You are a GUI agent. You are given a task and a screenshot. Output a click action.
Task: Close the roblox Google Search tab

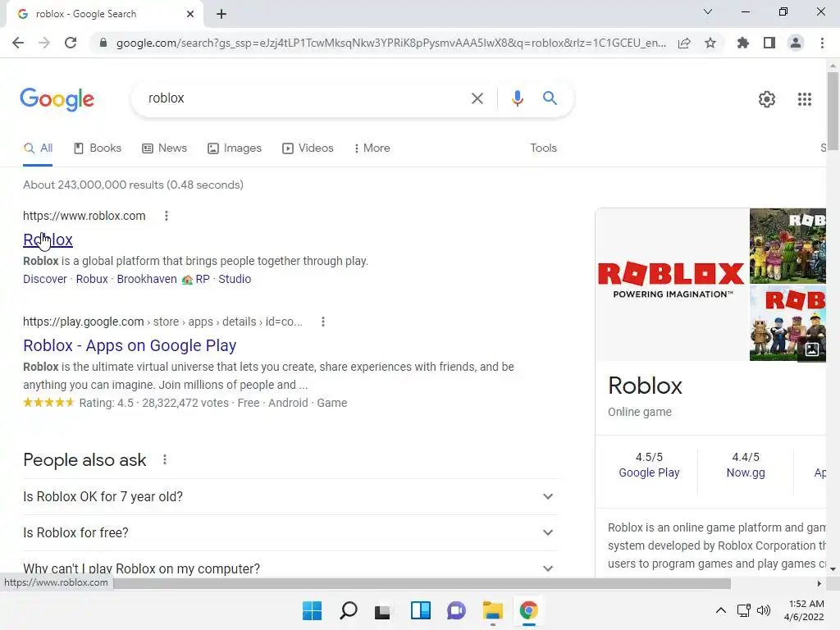(190, 14)
